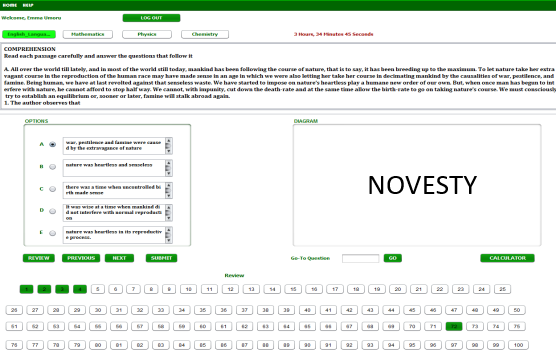Jump to question 15 in review grid
The image size is (556, 362).
tap(293, 289)
